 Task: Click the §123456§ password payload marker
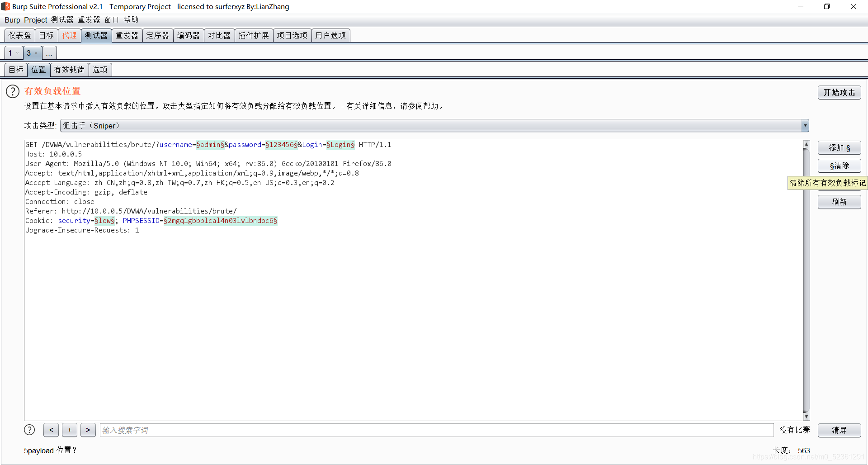point(281,145)
